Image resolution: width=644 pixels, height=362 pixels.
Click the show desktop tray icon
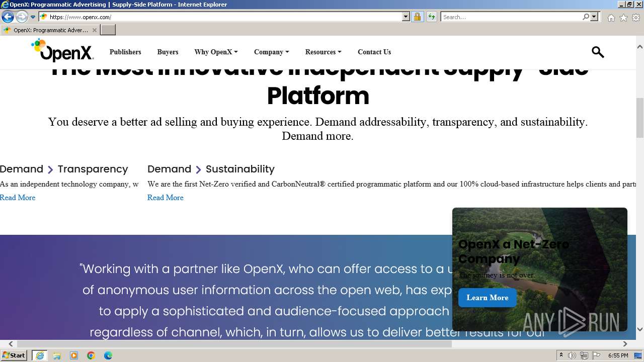(638, 355)
